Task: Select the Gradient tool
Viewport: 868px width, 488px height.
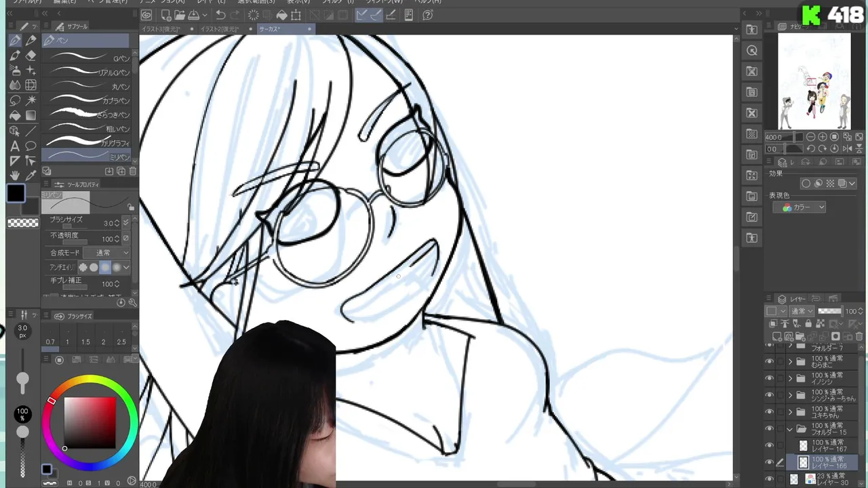Action: pyautogui.click(x=31, y=115)
